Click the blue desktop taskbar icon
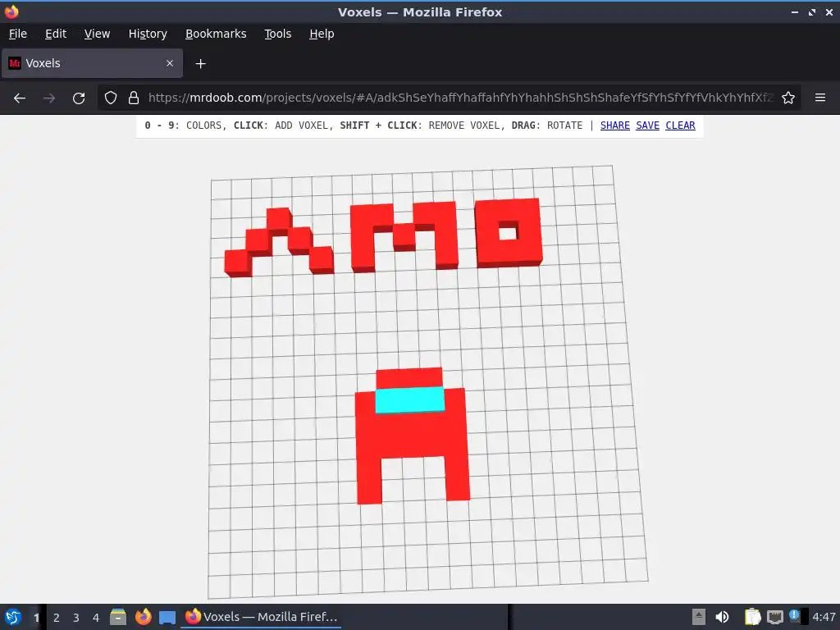Viewport: 840px width, 630px height. pyautogui.click(x=167, y=618)
